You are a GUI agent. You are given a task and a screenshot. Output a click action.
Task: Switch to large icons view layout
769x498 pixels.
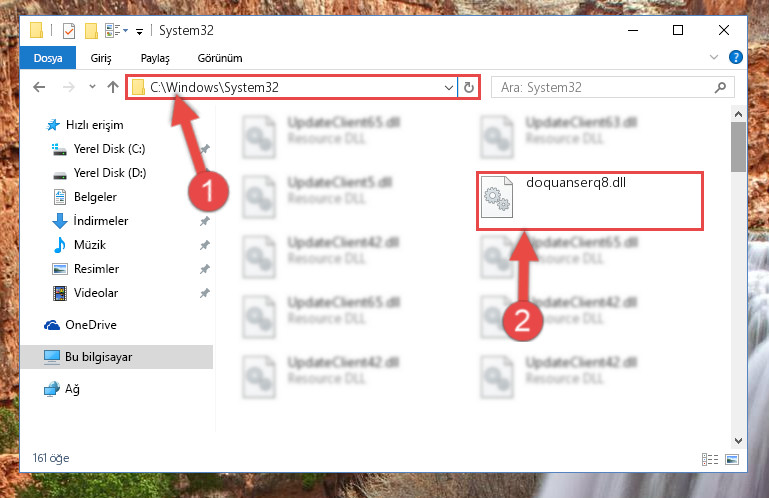click(x=732, y=459)
